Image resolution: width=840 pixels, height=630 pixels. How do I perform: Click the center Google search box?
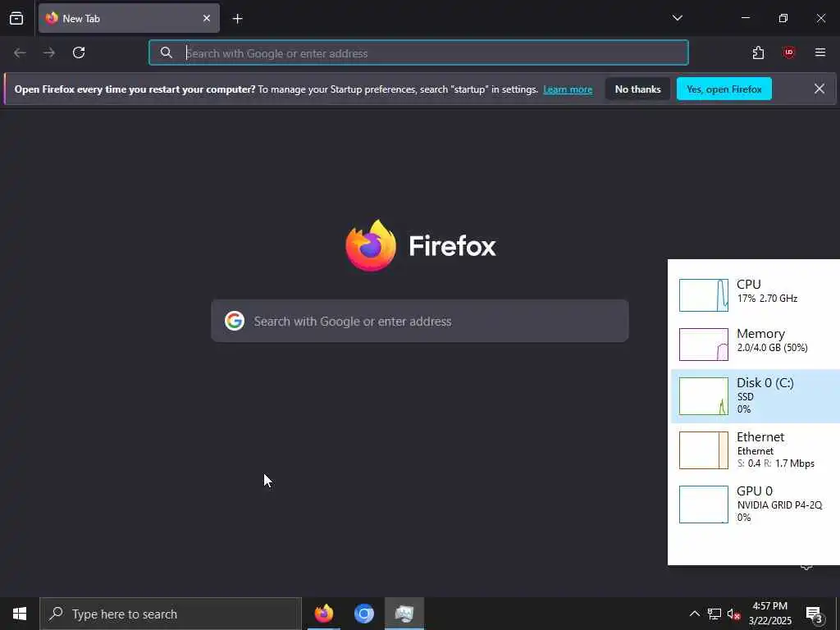pyautogui.click(x=419, y=321)
